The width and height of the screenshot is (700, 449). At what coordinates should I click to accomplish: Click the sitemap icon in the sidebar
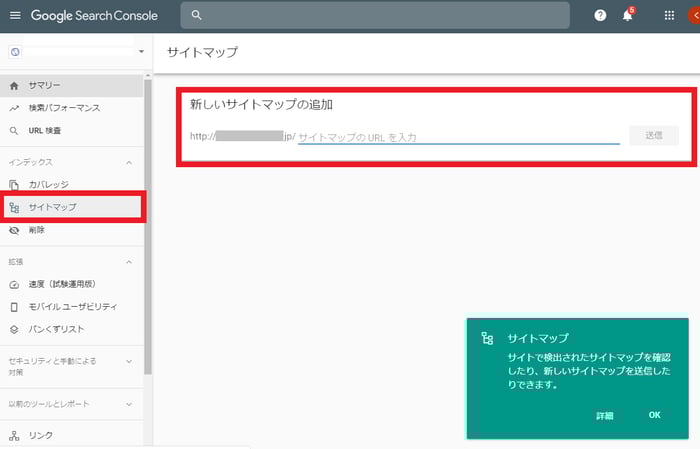coord(14,207)
